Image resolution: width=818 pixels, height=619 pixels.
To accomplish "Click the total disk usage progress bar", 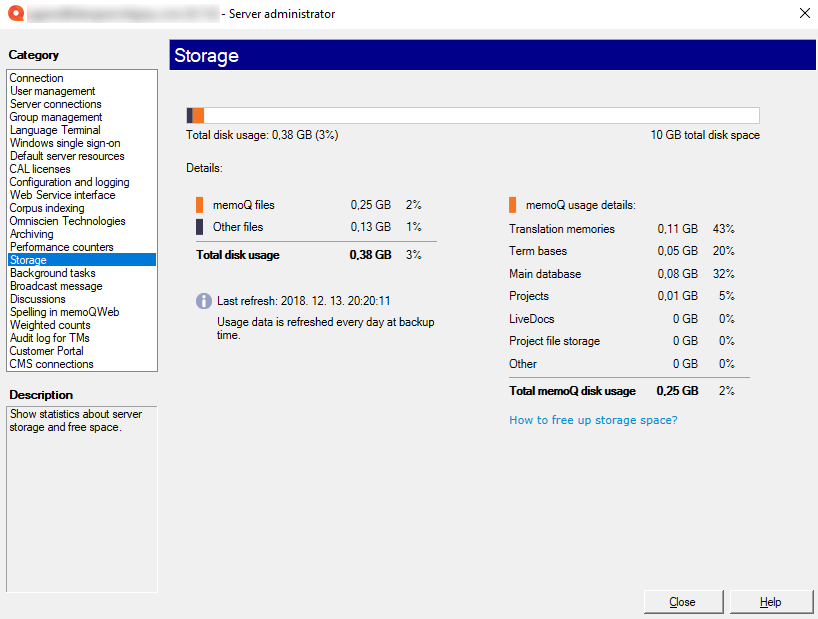I will 472,115.
